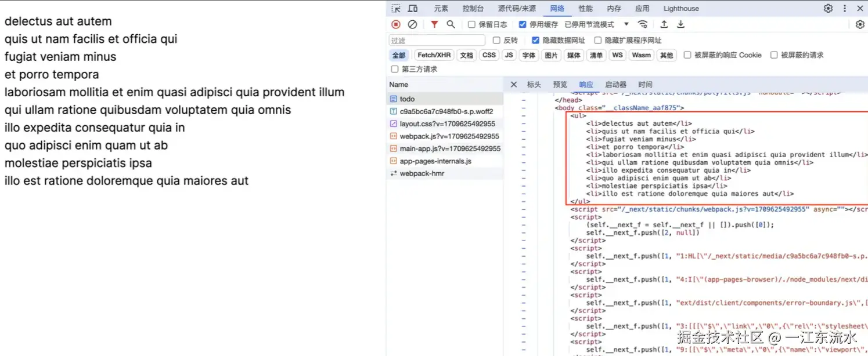Open the network search magnifier
This screenshot has height=356, width=868.
(451, 24)
